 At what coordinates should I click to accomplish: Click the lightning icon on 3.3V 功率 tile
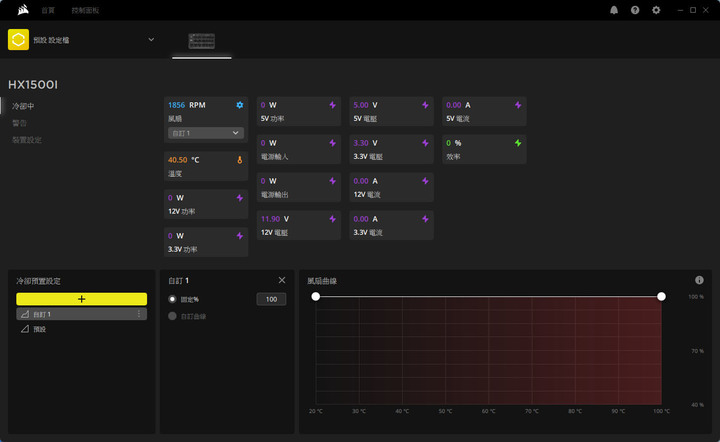[x=240, y=236]
